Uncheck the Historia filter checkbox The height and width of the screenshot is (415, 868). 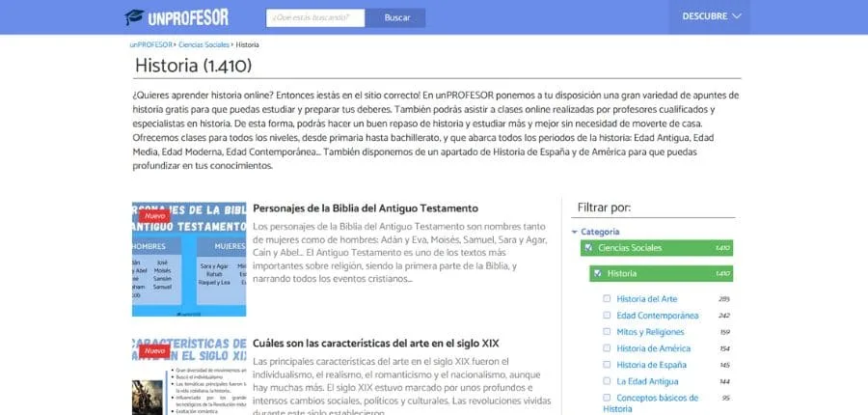[598, 274]
